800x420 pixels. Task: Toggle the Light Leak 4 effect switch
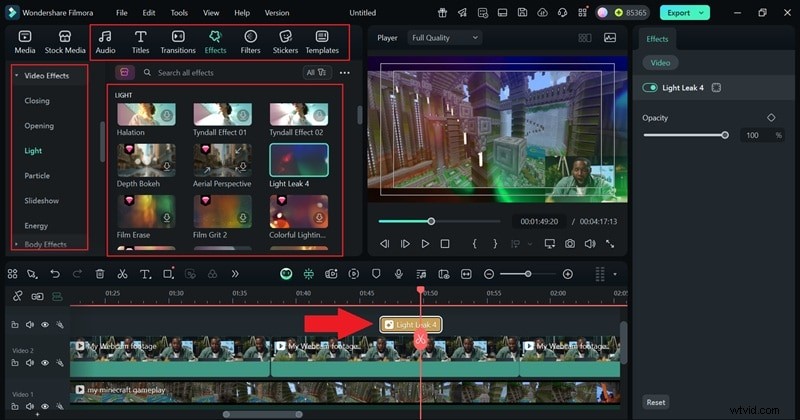click(650, 88)
